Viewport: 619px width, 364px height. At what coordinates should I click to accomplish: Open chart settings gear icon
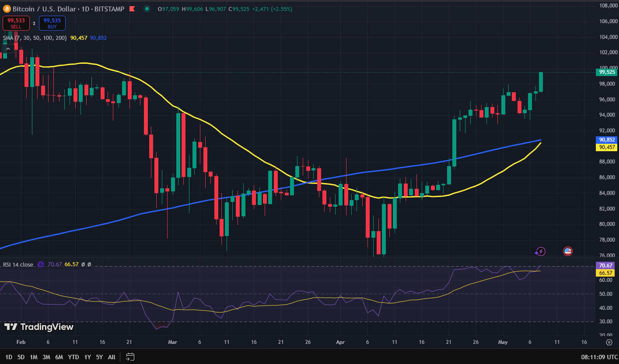tap(609, 342)
